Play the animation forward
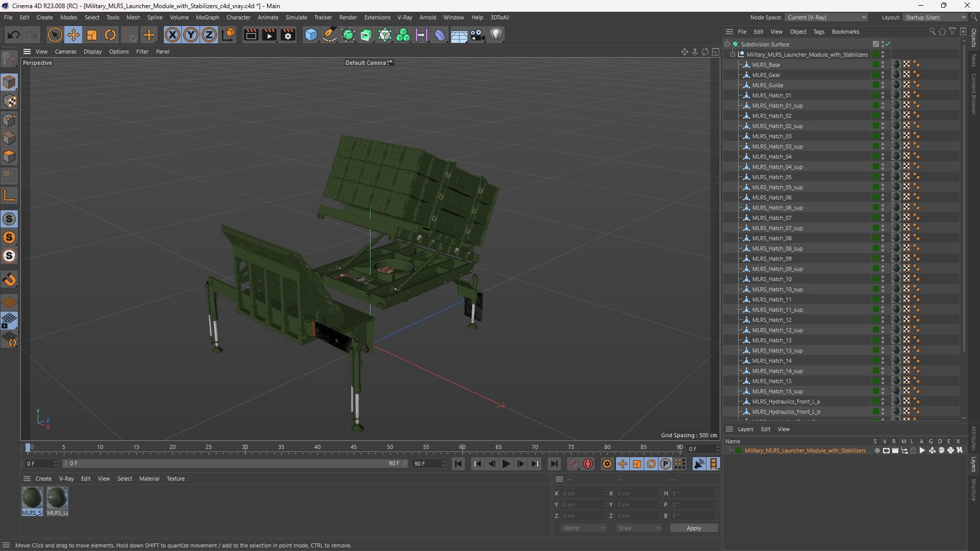This screenshot has width=980, height=551. point(506,464)
